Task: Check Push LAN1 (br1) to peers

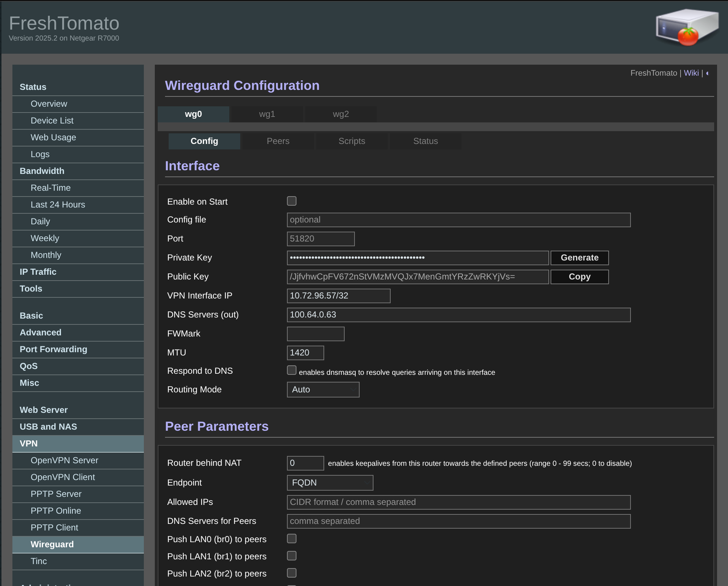Action: [x=292, y=556]
